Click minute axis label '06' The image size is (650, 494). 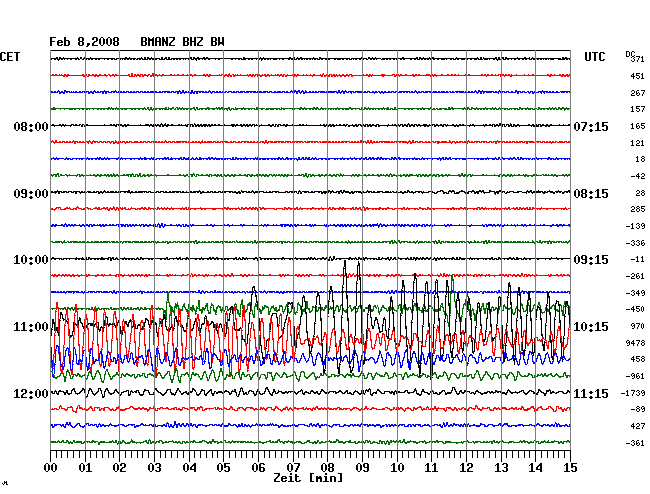coord(258,468)
